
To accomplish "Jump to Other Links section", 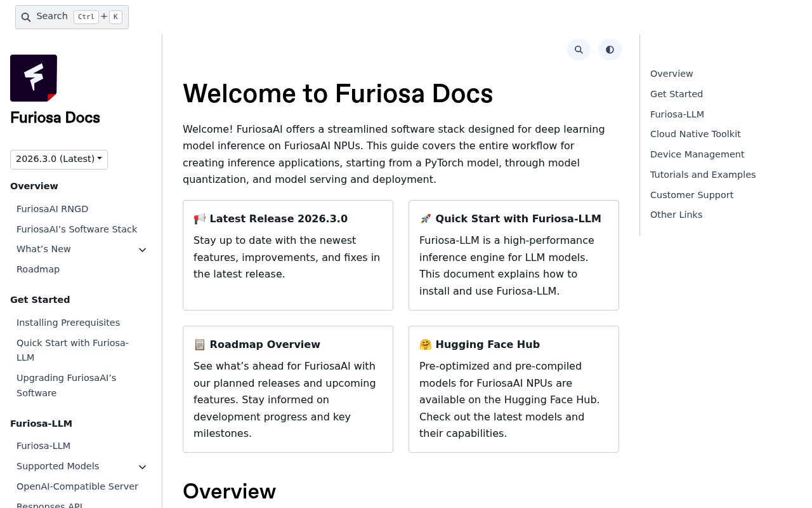I will coord(676,215).
